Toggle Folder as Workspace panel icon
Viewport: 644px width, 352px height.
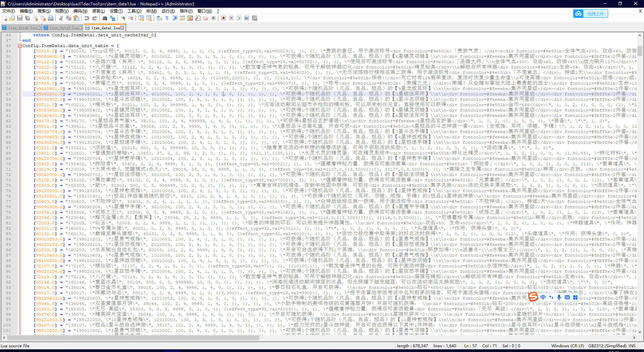[206, 18]
